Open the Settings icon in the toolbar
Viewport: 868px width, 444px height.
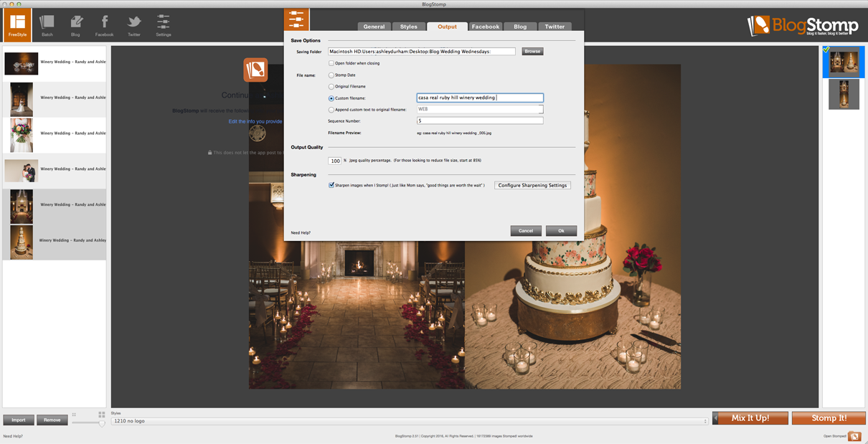163,24
